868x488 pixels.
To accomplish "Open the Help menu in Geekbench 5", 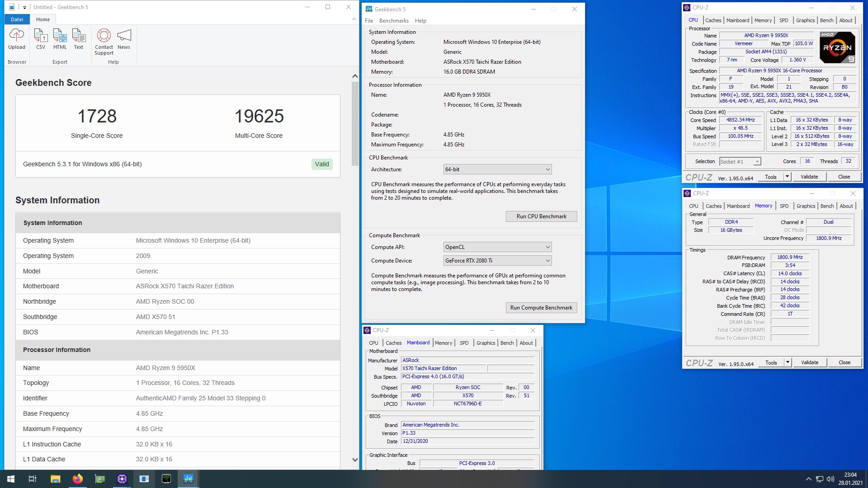I will tap(420, 21).
